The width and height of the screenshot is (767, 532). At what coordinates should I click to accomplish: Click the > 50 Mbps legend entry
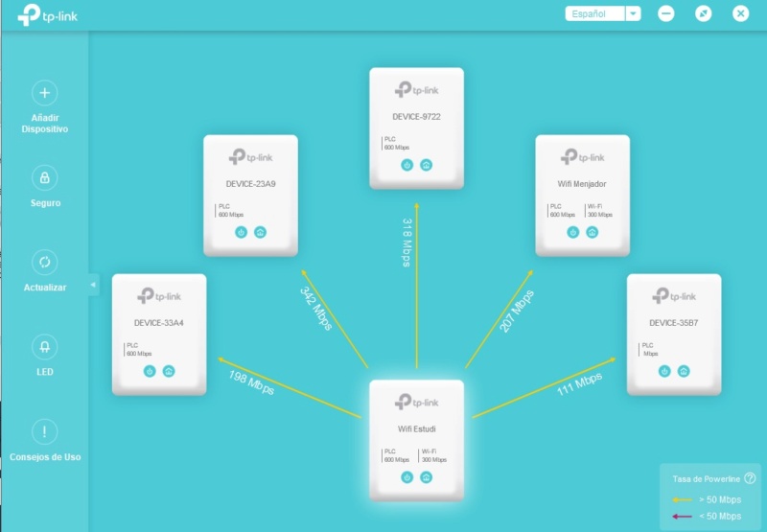707,499
